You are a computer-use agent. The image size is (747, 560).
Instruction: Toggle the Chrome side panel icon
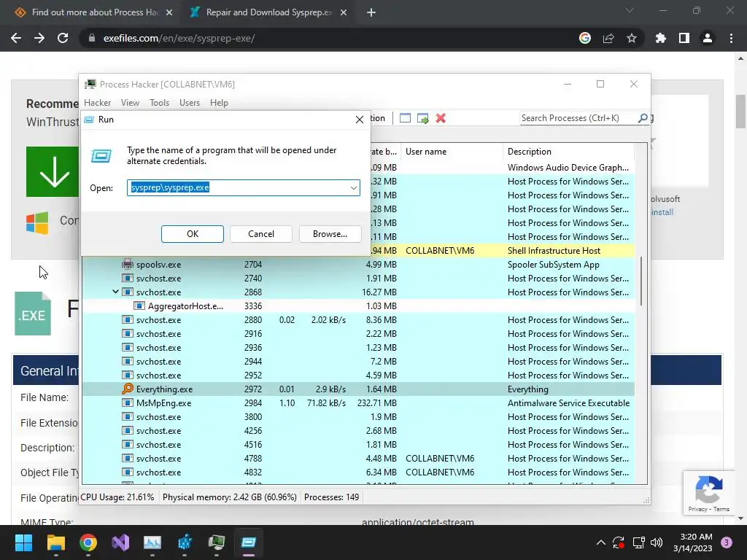pyautogui.click(x=684, y=38)
